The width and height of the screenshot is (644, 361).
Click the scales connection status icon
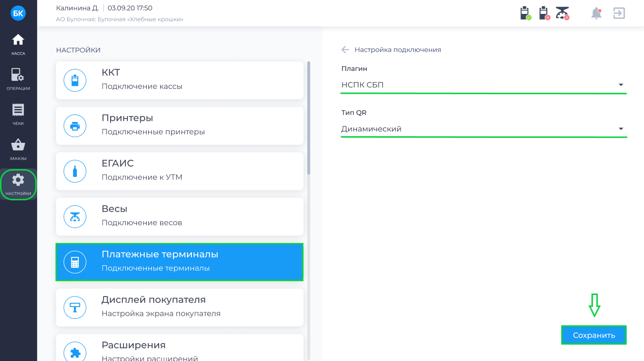tap(562, 13)
